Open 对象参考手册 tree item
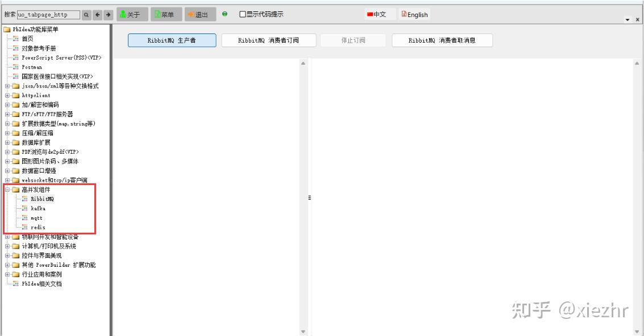This screenshot has height=336, width=644. tap(39, 48)
